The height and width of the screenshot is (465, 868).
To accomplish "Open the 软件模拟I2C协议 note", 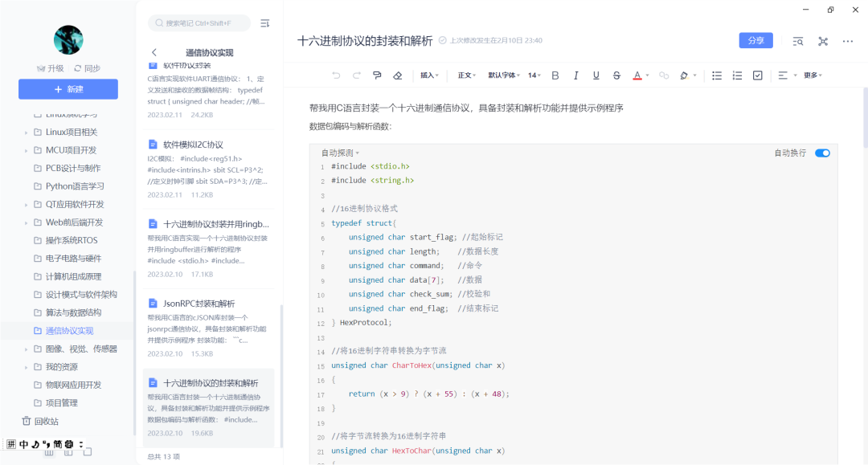I will point(209,169).
